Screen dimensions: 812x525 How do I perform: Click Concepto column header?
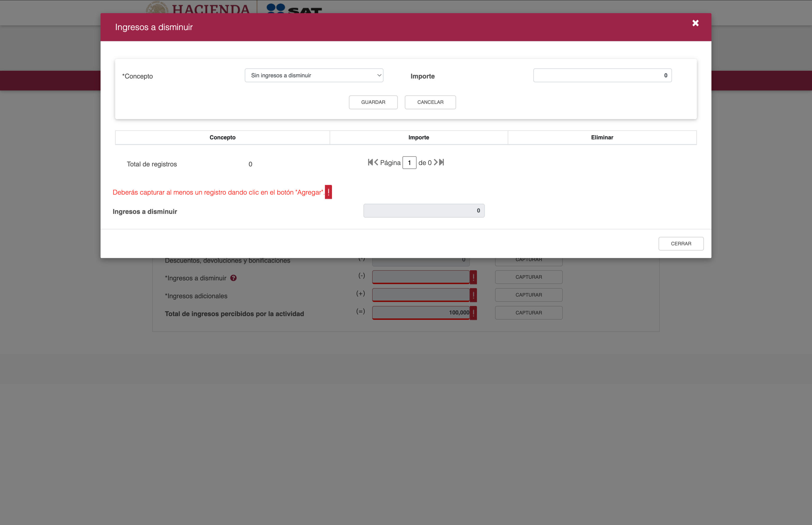(222, 137)
